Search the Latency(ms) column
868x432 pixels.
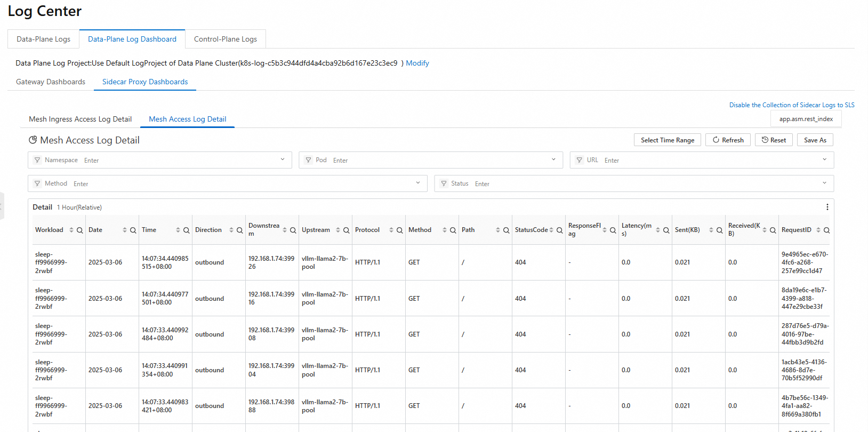666,230
